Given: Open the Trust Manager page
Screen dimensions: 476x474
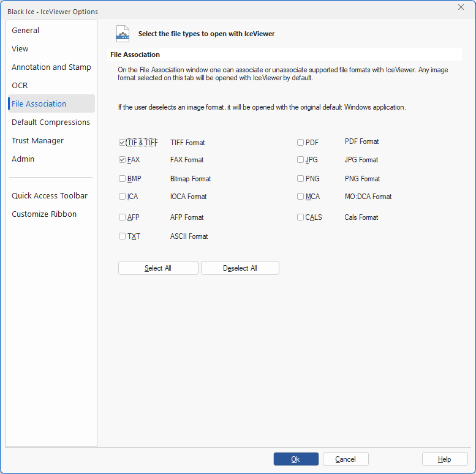Looking at the screenshot, I should tap(51, 140).
